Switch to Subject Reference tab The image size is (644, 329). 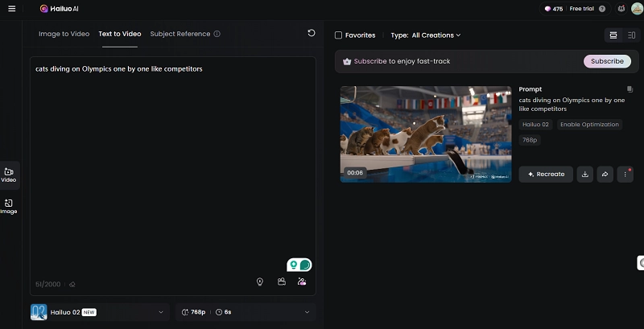coord(180,34)
